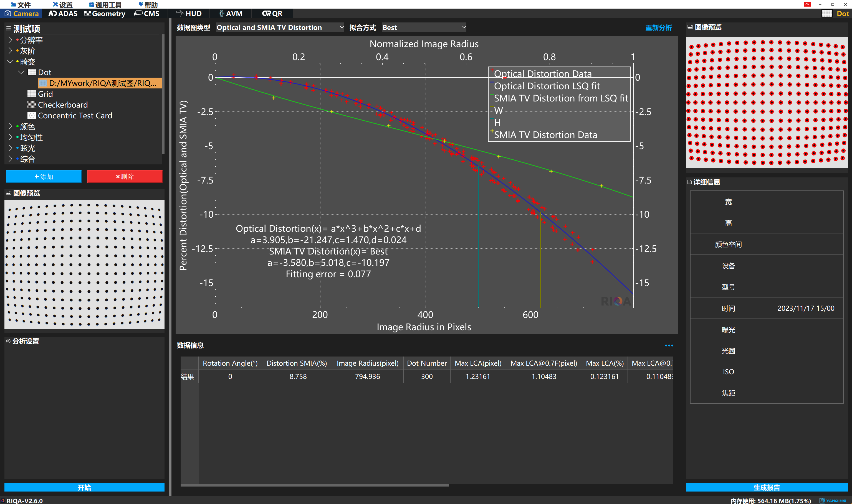Open the Best fitting method dropdown

pyautogui.click(x=423, y=27)
